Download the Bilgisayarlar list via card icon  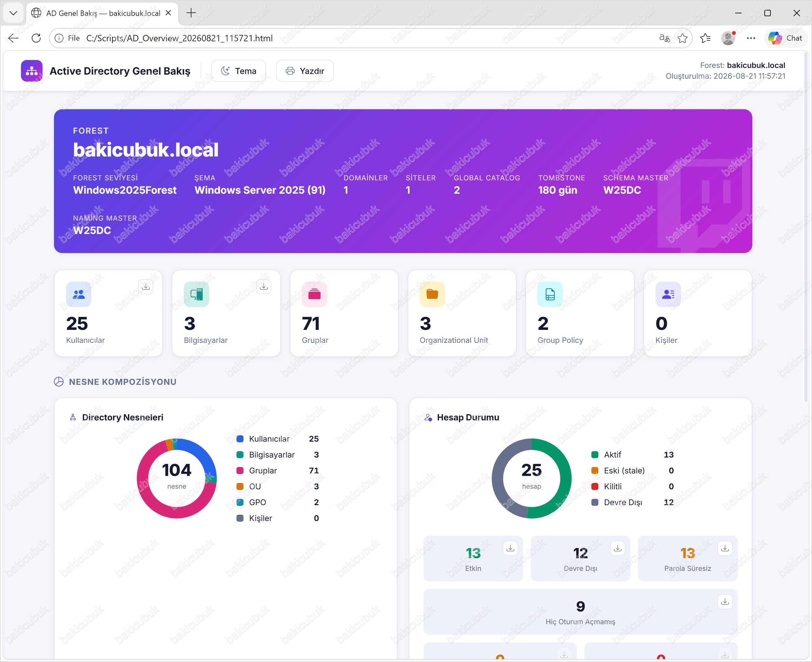[x=263, y=287]
